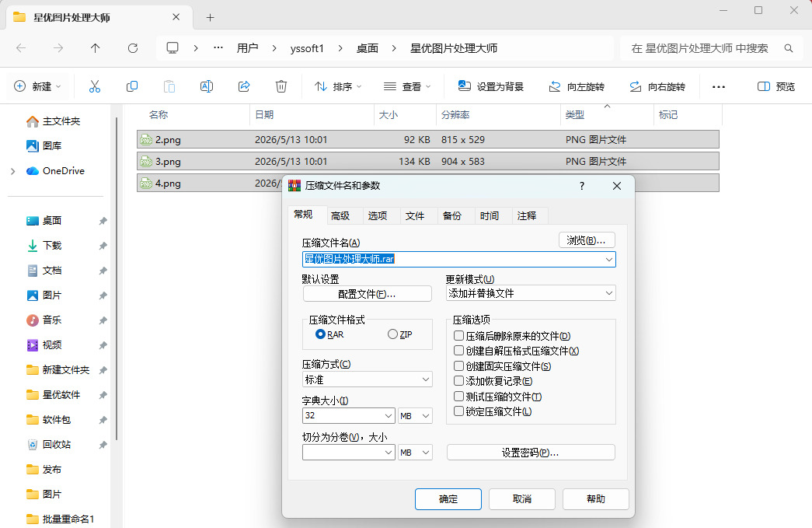Open the new tab plus button
The image size is (812, 528).
[211, 18]
